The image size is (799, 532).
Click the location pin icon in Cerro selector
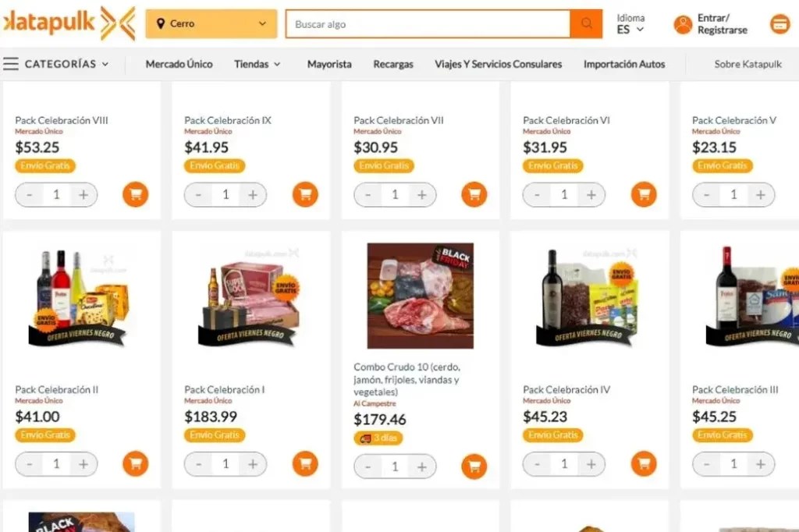click(x=162, y=23)
